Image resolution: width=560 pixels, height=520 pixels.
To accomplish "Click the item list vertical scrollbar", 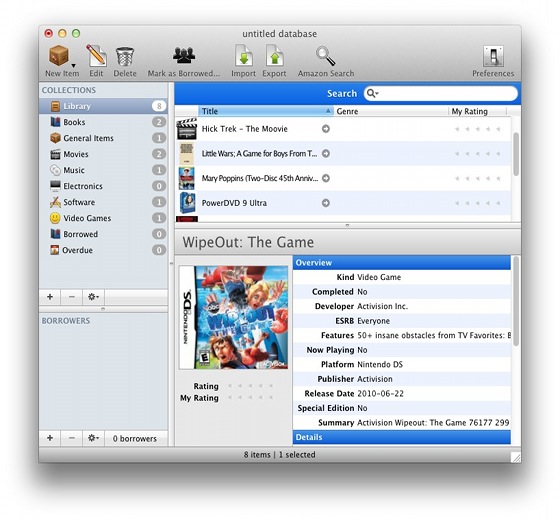I will [516, 154].
